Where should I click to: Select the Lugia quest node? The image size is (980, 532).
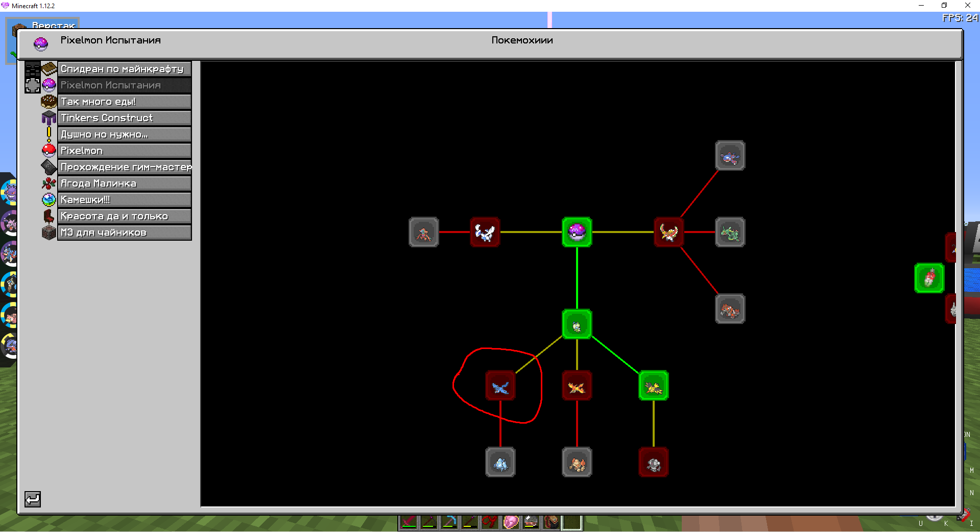point(485,232)
